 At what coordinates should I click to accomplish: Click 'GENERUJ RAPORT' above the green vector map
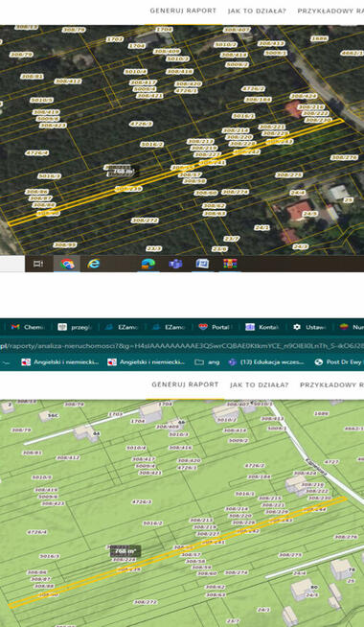coord(185,384)
